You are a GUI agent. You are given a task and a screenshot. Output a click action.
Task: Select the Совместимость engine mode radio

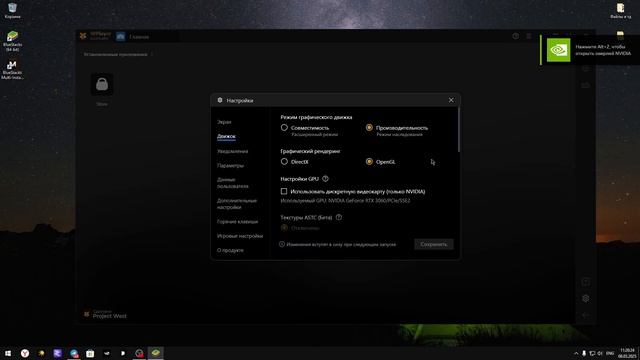pos(284,128)
